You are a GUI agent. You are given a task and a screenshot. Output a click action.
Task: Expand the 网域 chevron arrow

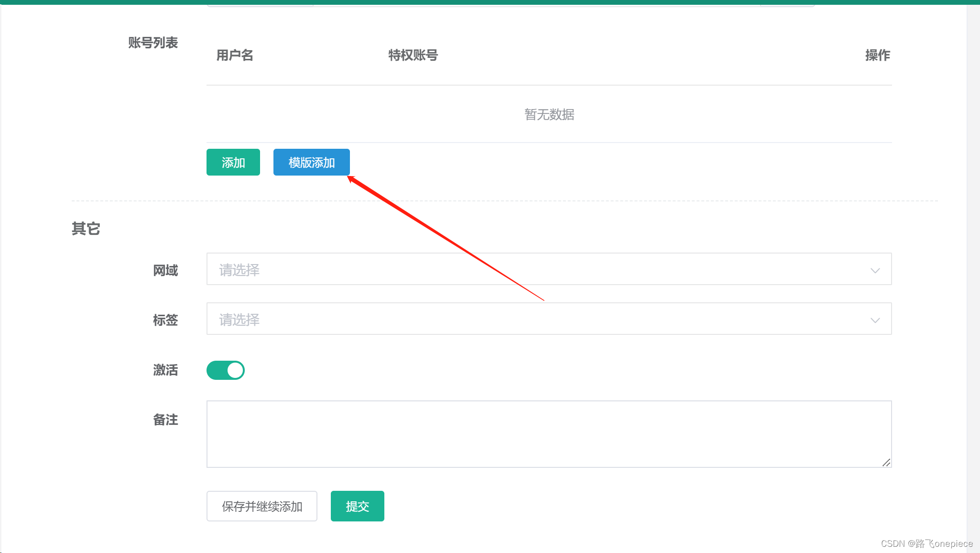coord(875,270)
